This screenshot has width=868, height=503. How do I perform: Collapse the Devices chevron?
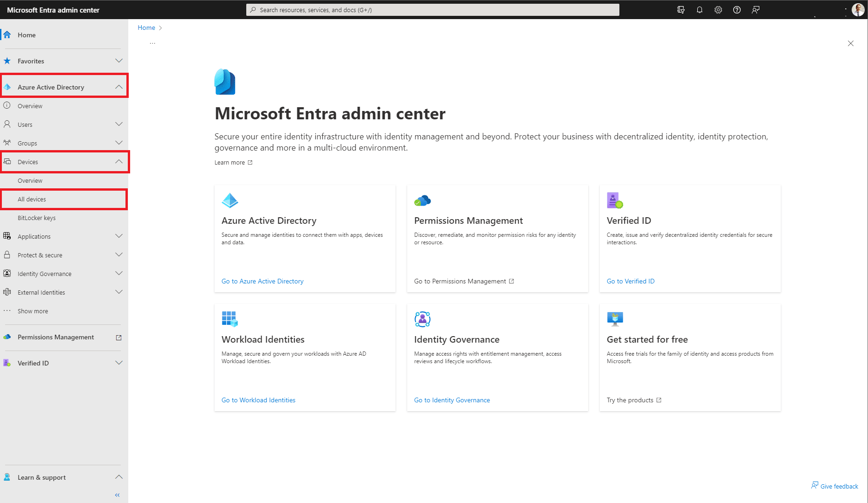[x=119, y=162]
